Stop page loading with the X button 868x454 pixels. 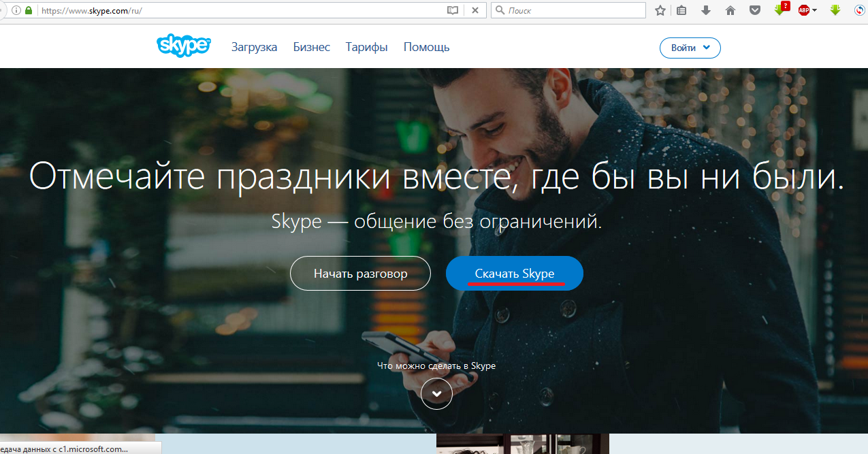475,10
